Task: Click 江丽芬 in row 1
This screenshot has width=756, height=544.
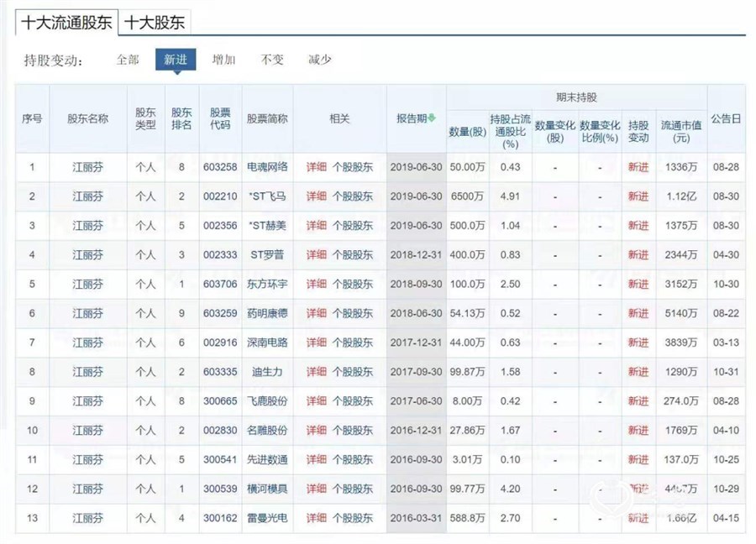Action: pos(87,167)
